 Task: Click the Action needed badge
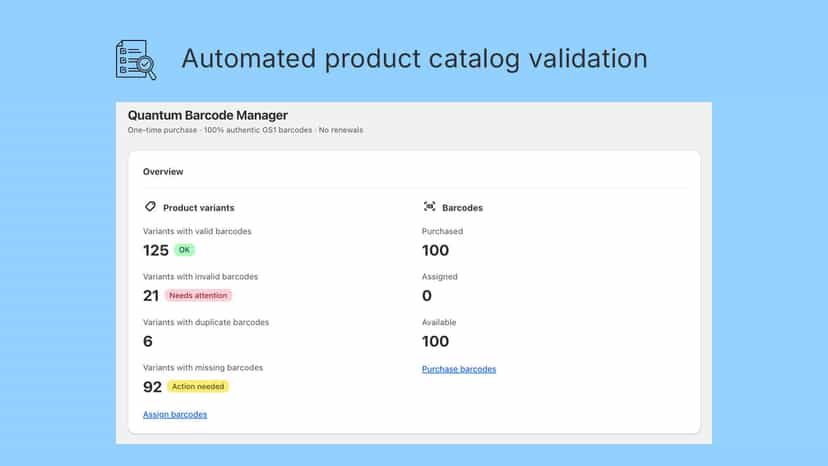coord(198,386)
